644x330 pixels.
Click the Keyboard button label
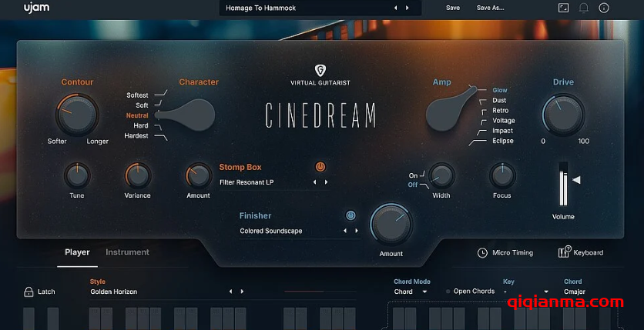pos(589,252)
